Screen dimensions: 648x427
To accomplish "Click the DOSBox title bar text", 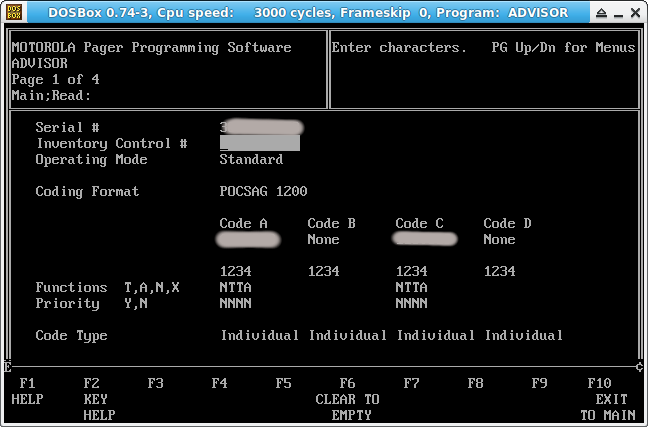I will 308,13.
